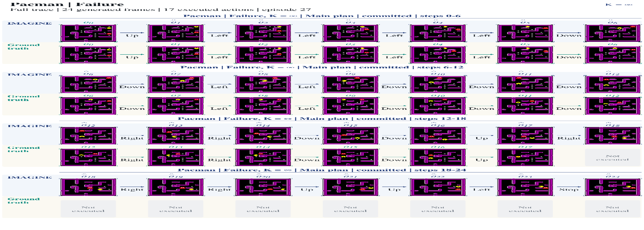Open IMAGINE frame ô10 thumbnail
This screenshot has width=644, height=230.
point(438,84)
